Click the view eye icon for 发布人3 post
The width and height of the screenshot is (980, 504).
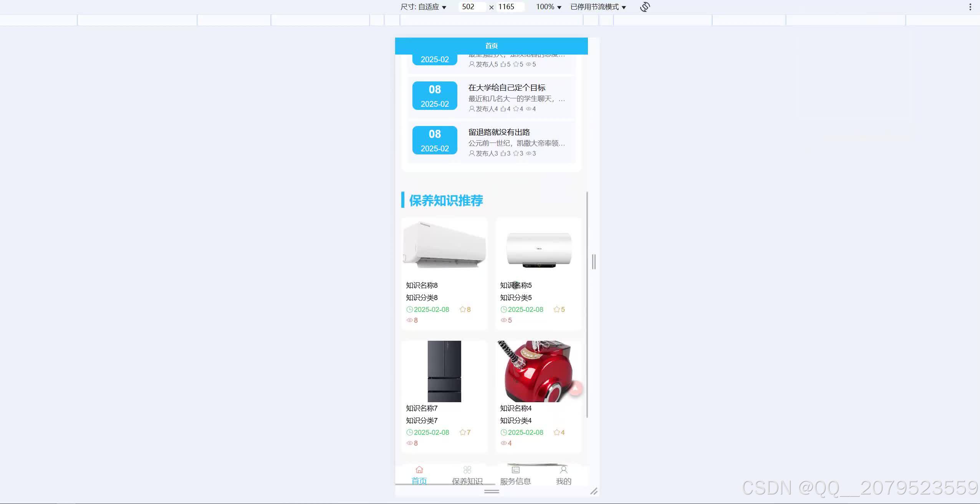[x=528, y=153]
